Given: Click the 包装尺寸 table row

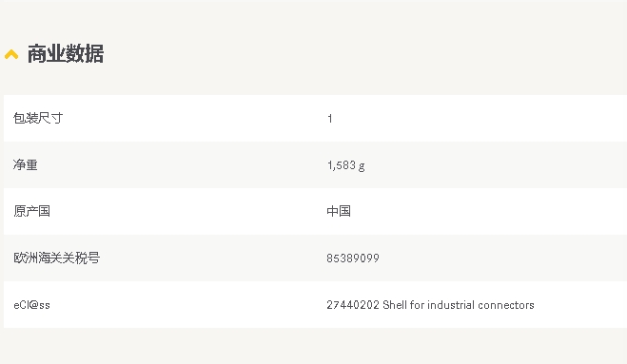Looking at the screenshot, I should coord(315,118).
